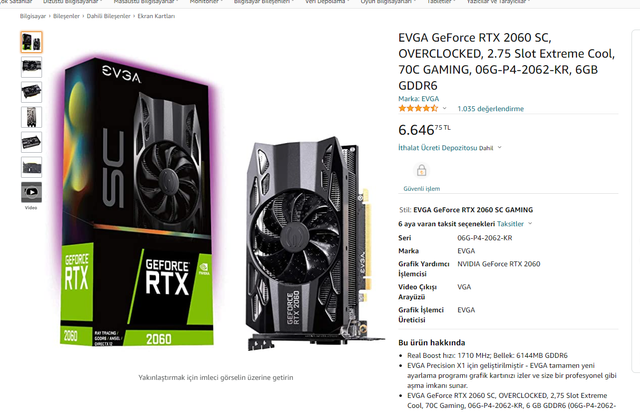Open the 1.035 değerlendirme reviews link
The image size is (640, 412).
[x=490, y=109]
